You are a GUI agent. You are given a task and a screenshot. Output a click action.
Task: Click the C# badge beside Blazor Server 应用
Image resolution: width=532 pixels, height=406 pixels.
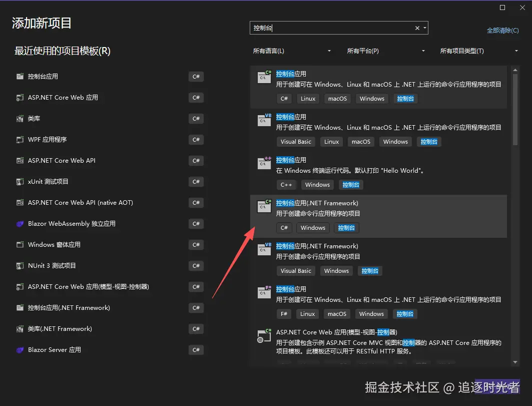tap(196, 350)
